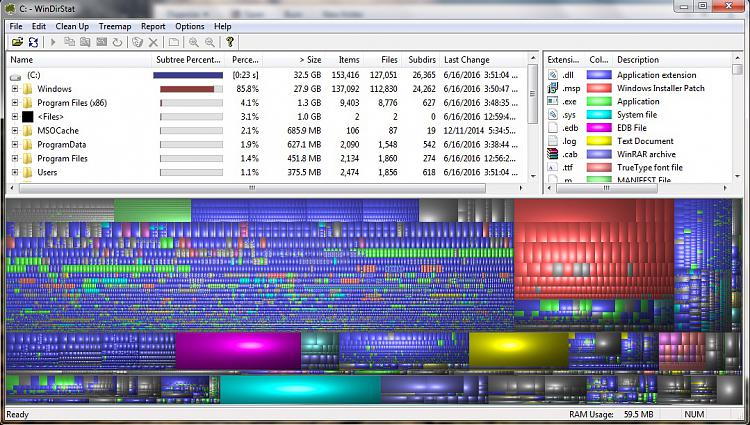This screenshot has height=425, width=750.
Task: Click the Open drive toolbar icon
Action: 17,42
